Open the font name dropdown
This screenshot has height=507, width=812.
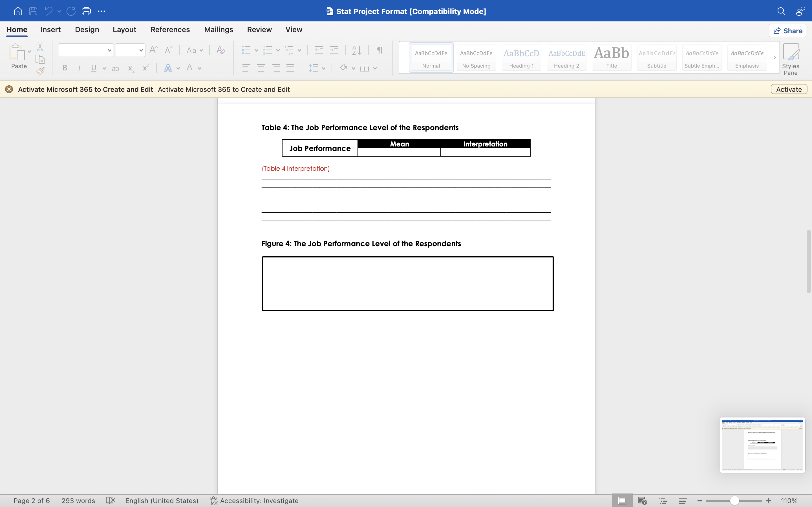(x=109, y=50)
